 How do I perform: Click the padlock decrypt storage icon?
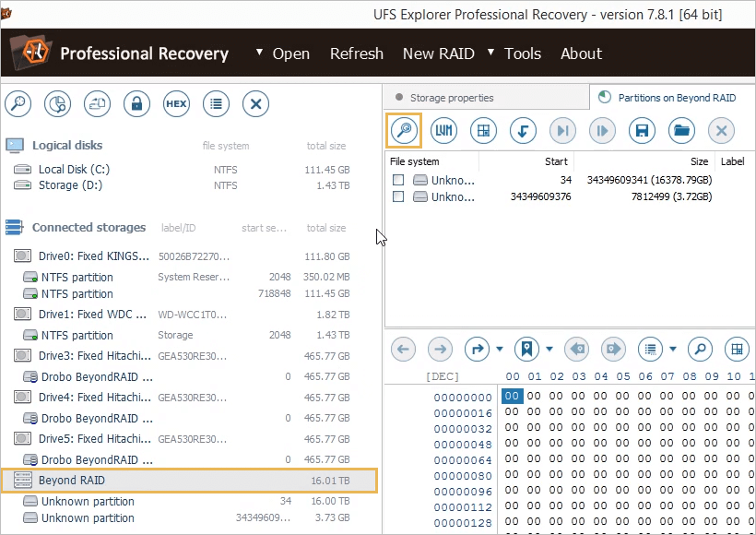pos(137,103)
